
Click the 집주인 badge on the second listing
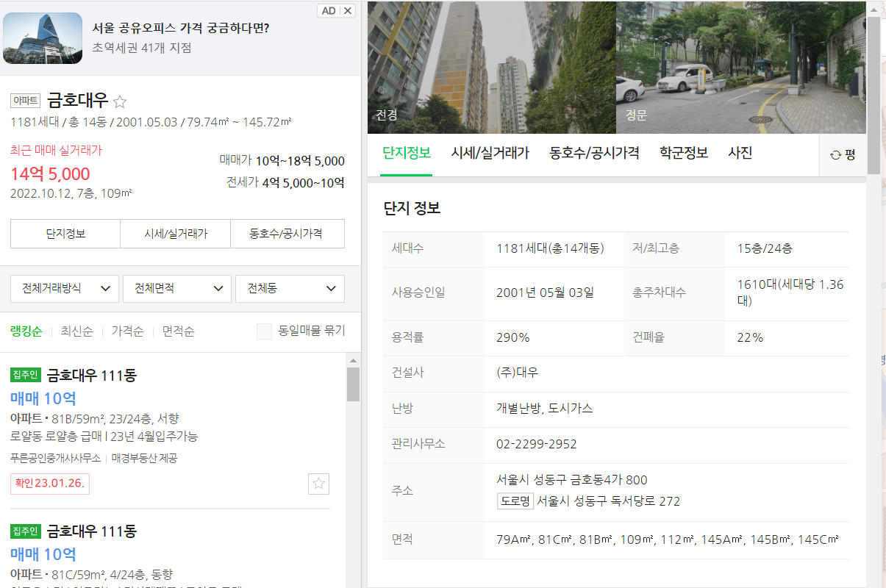[x=26, y=531]
